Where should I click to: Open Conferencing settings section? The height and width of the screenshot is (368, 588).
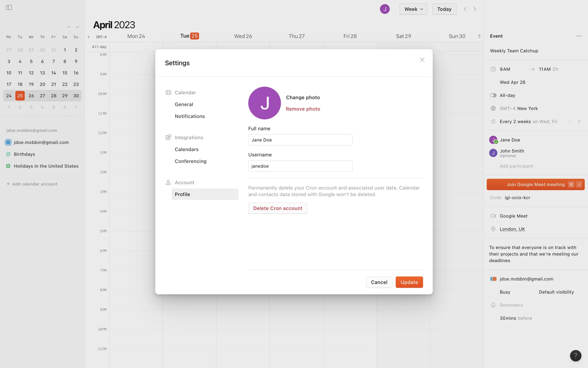pos(190,161)
